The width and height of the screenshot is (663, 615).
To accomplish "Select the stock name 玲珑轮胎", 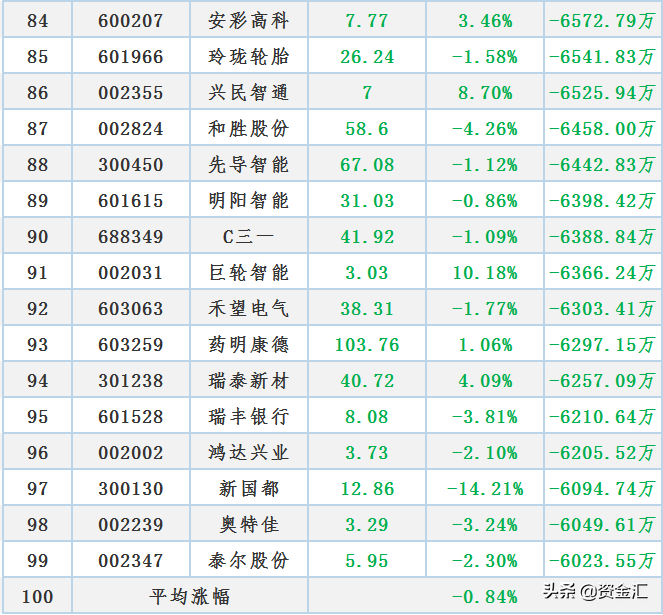I will (249, 56).
